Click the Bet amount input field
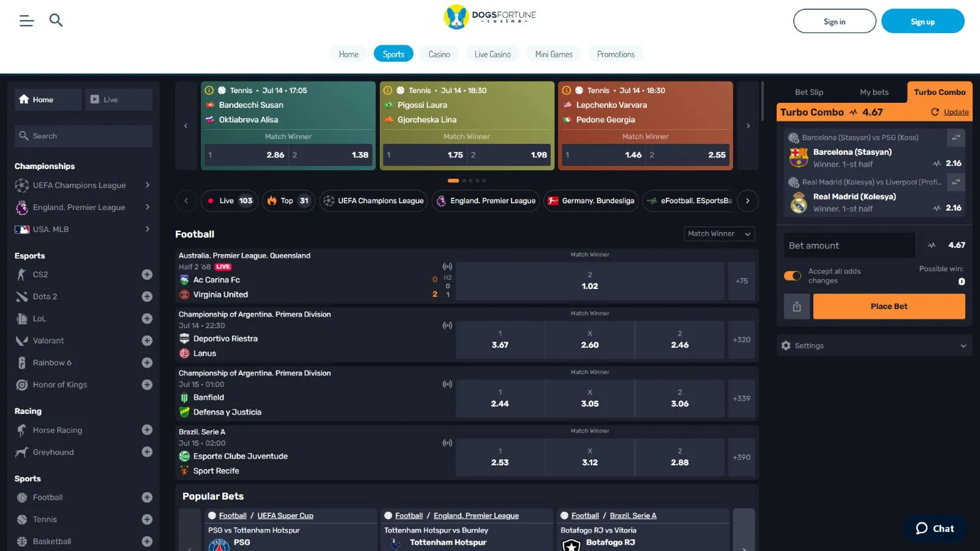This screenshot has height=551, width=980. 849,246
